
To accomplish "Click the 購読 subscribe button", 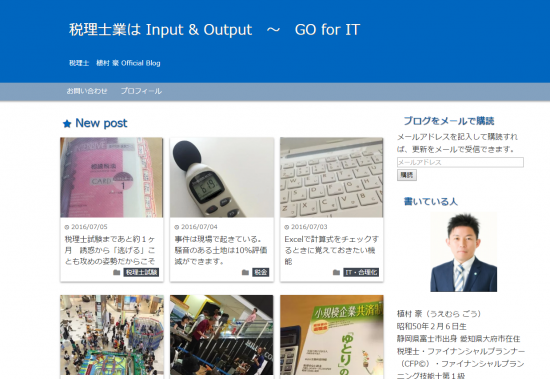I will tap(407, 175).
